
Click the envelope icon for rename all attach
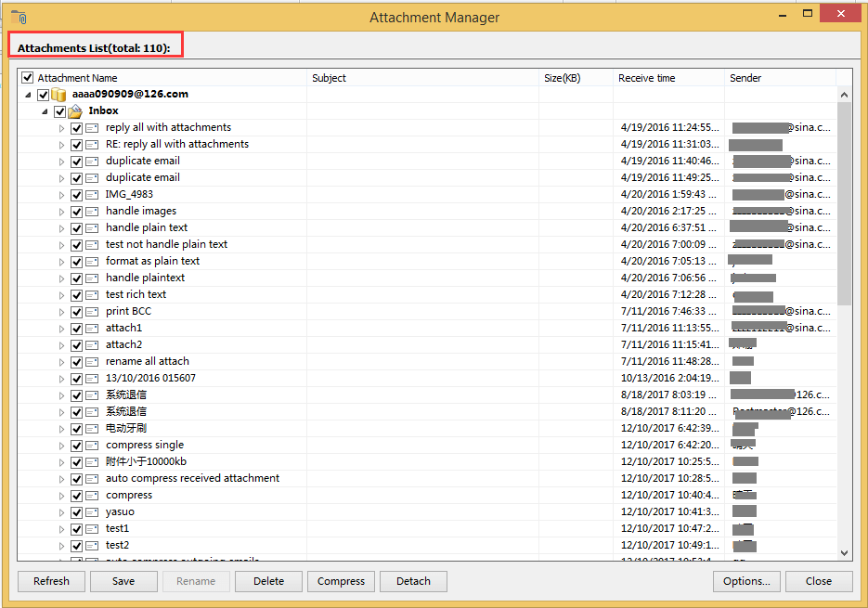pos(93,361)
